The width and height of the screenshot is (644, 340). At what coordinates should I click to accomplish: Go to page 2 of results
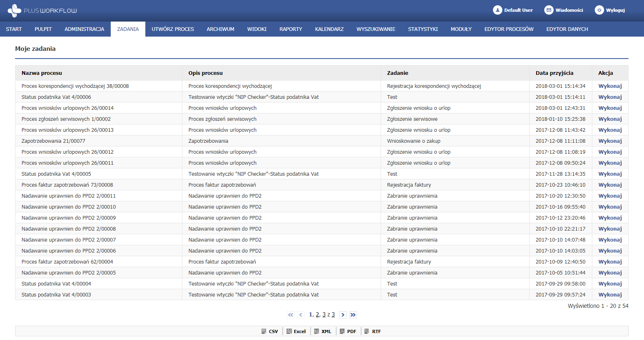pyautogui.click(x=318, y=315)
